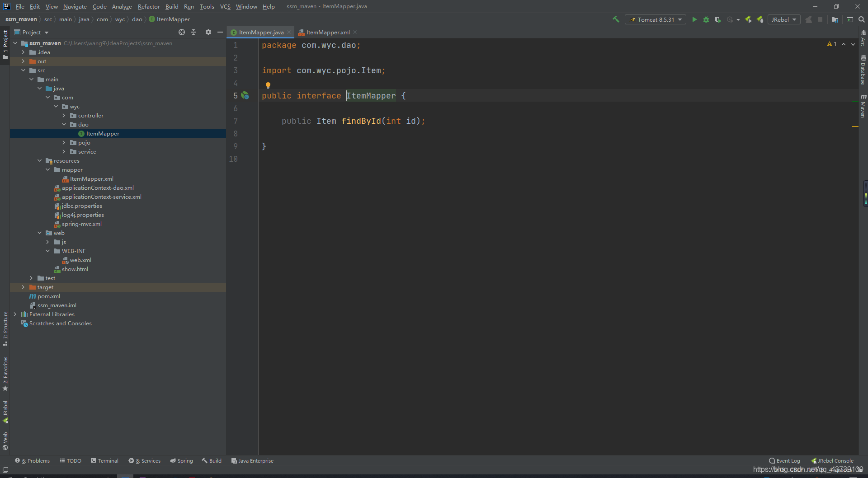Open the Navigate menu

coord(75,6)
